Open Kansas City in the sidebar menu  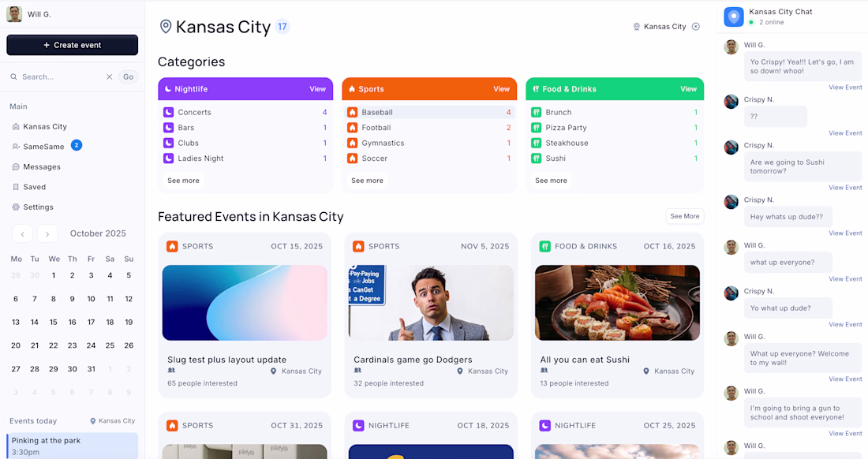[x=45, y=127]
